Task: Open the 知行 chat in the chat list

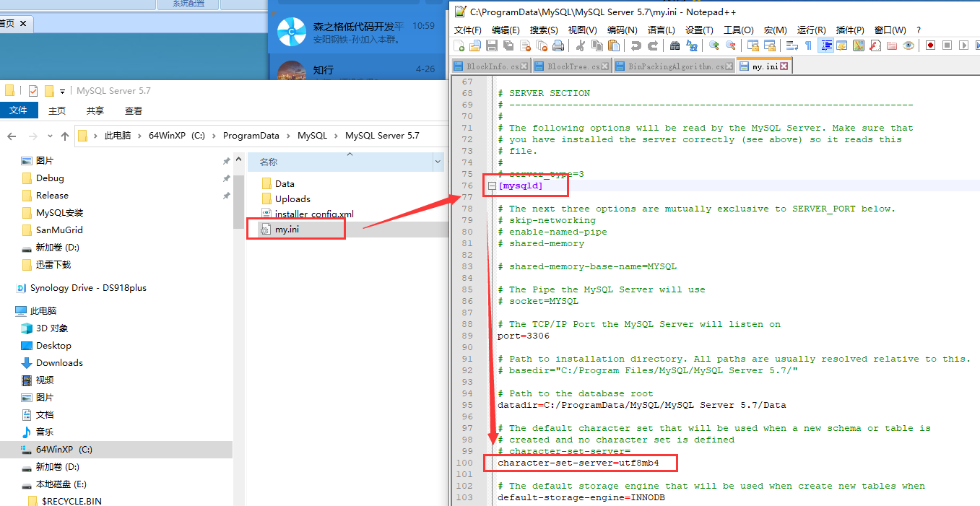Action: [357, 70]
